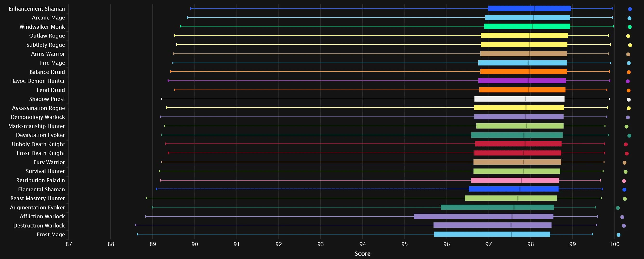Click the Frost Mage box plot bar

[x=492, y=234]
